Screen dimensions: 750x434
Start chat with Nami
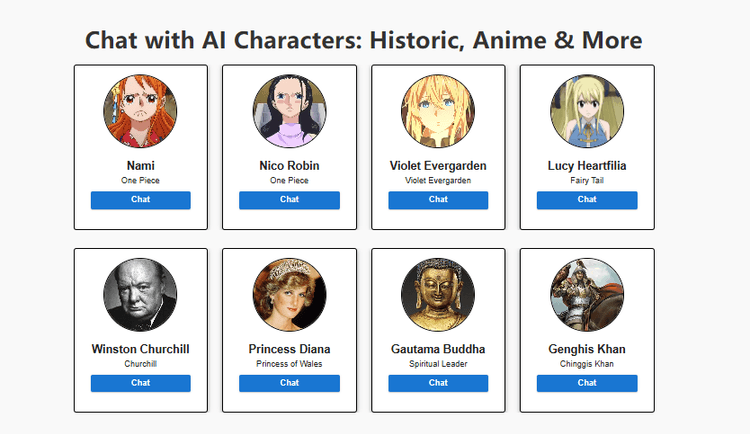pos(140,200)
